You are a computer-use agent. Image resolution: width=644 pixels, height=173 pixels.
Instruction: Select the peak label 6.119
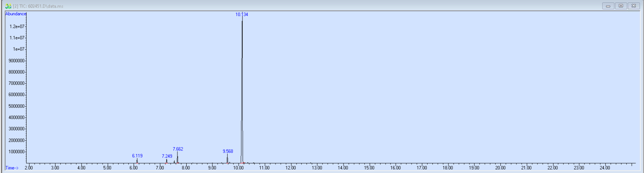[x=137, y=156]
